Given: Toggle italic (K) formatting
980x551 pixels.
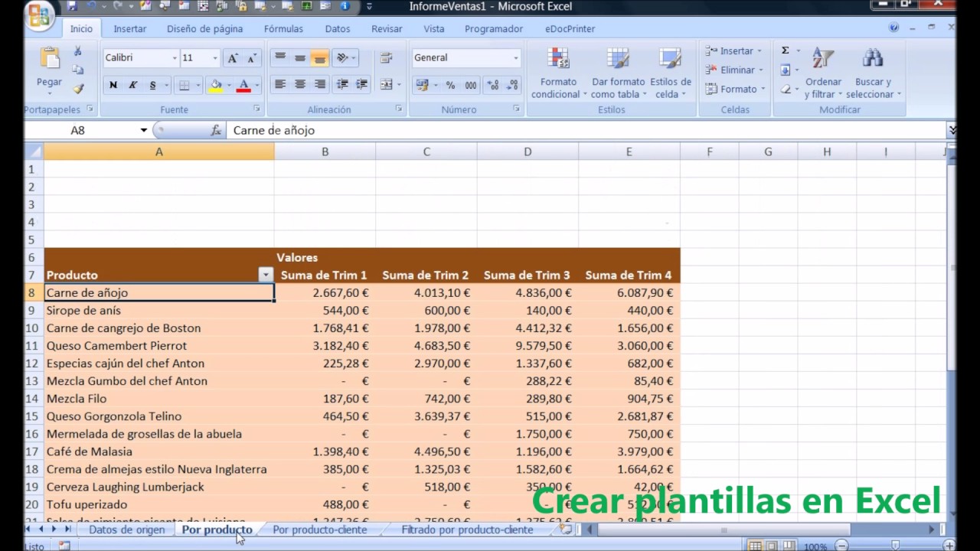Looking at the screenshot, I should tap(132, 85).
